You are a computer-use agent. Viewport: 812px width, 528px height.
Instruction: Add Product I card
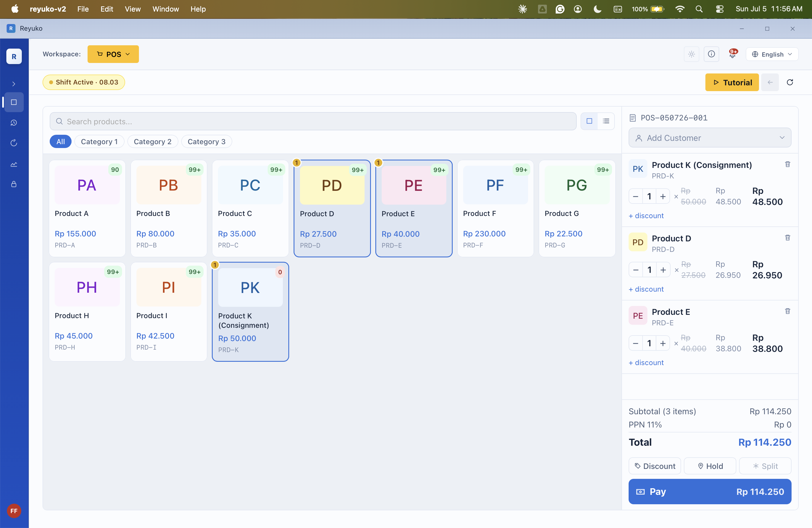pyautogui.click(x=169, y=312)
